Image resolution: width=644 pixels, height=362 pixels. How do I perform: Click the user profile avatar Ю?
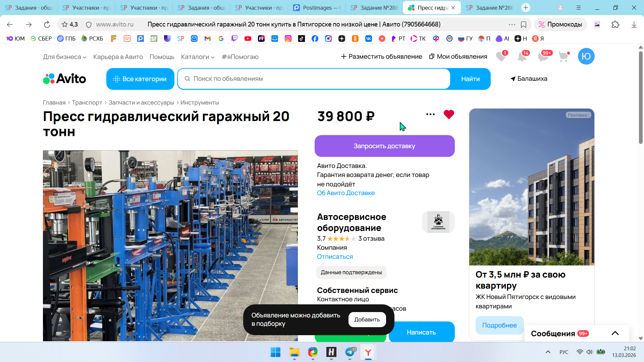pos(586,56)
